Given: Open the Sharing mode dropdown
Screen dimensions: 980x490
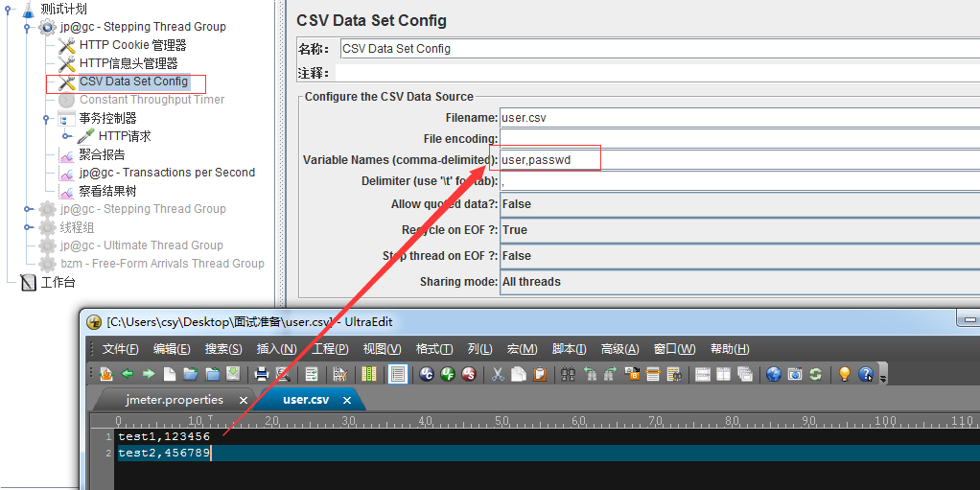Looking at the screenshot, I should pyautogui.click(x=738, y=282).
